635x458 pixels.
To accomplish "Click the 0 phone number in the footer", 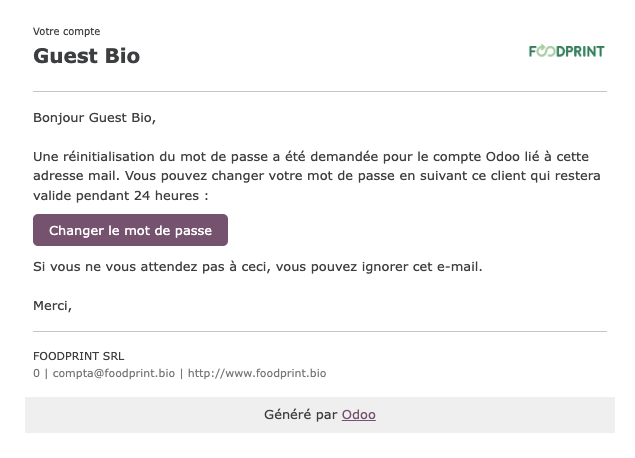I will (x=36, y=373).
